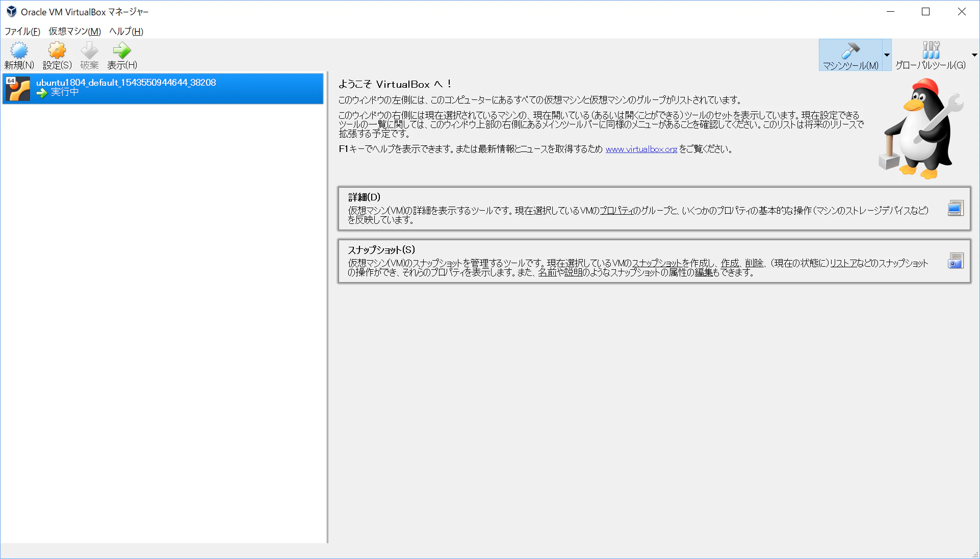Screen dimensions: 980x559
Task: Minimize the VirtualBox Manager window
Action: click(891, 11)
